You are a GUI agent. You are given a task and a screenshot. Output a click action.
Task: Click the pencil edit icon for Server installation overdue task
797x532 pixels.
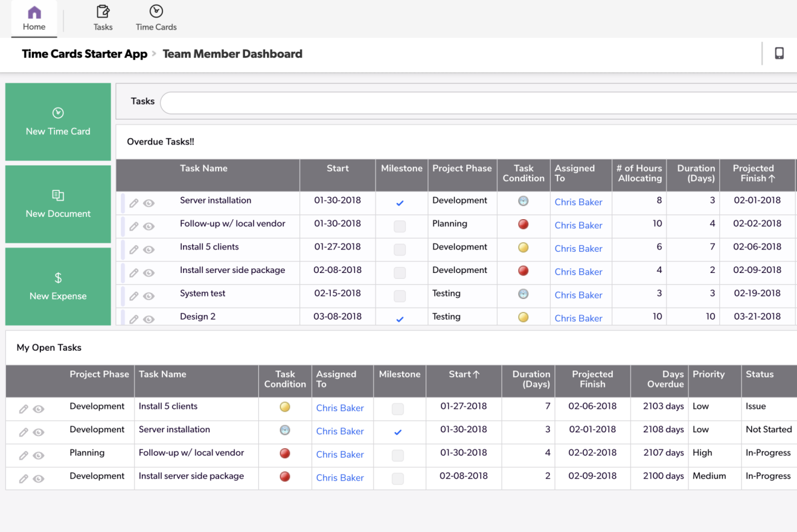tap(134, 204)
